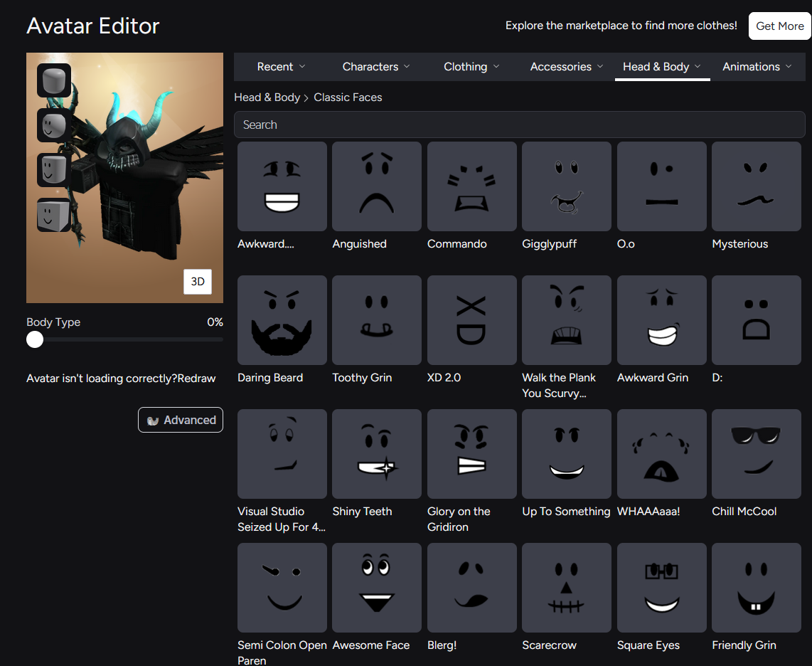812x666 pixels.
Task: Choose the XD 2.0 face
Action: pos(471,319)
